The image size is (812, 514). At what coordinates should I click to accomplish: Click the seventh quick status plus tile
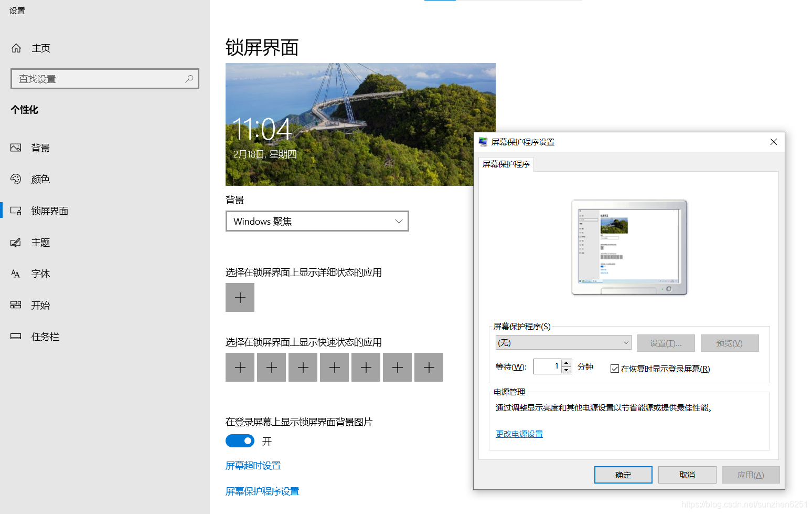429,368
